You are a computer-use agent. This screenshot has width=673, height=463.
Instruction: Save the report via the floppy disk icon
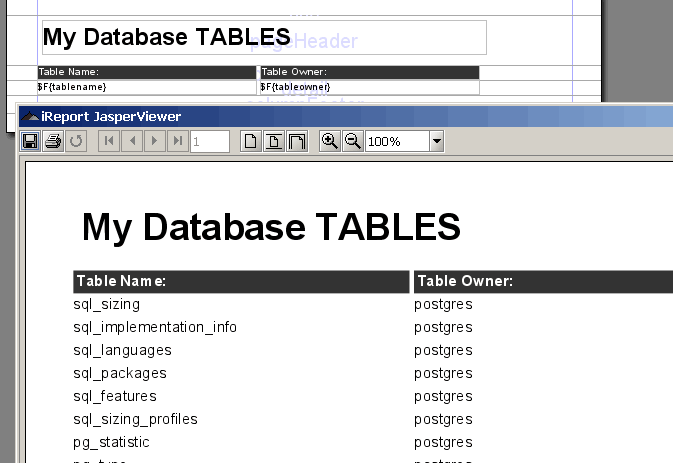[30, 141]
